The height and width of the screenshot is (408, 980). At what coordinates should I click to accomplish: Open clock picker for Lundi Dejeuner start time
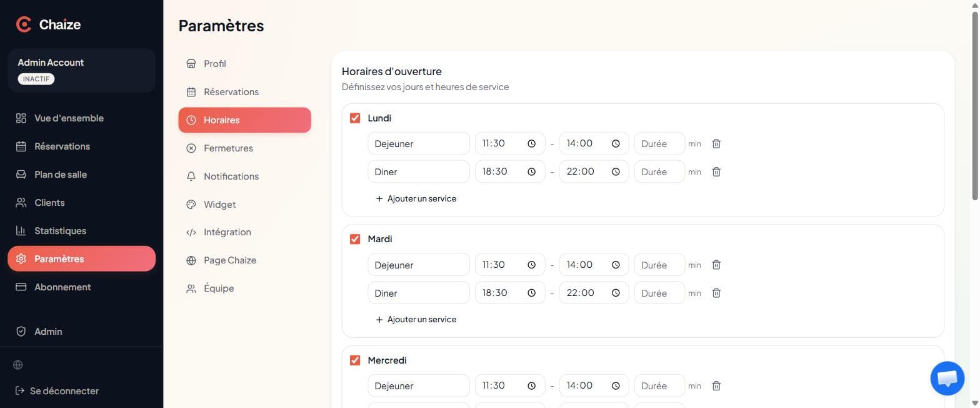click(531, 143)
